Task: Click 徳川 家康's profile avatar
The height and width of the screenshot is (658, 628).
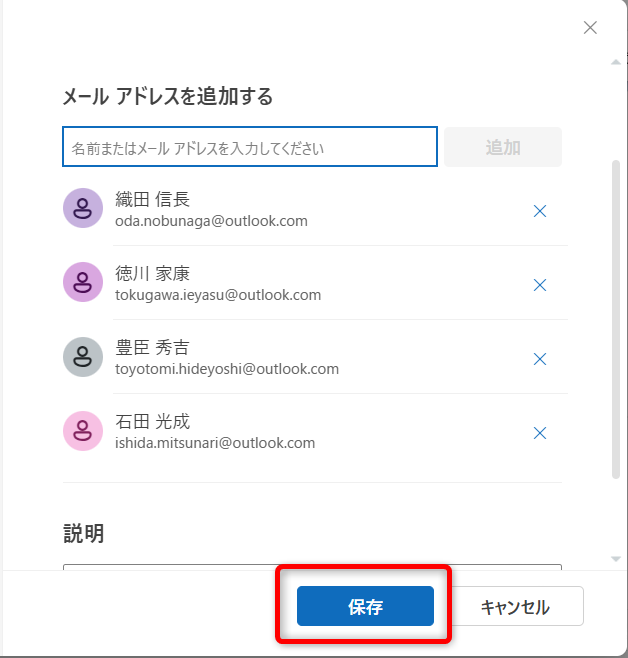Action: [83, 282]
